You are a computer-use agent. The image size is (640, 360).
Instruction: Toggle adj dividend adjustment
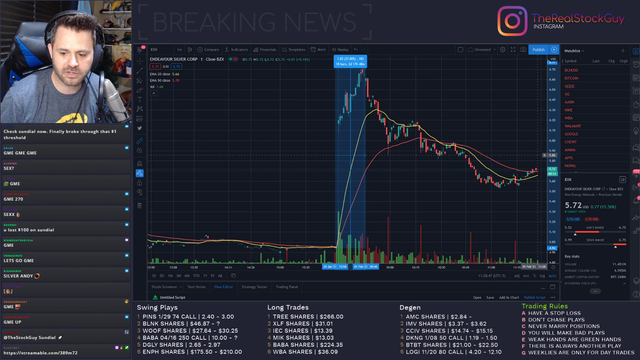click(x=517, y=276)
